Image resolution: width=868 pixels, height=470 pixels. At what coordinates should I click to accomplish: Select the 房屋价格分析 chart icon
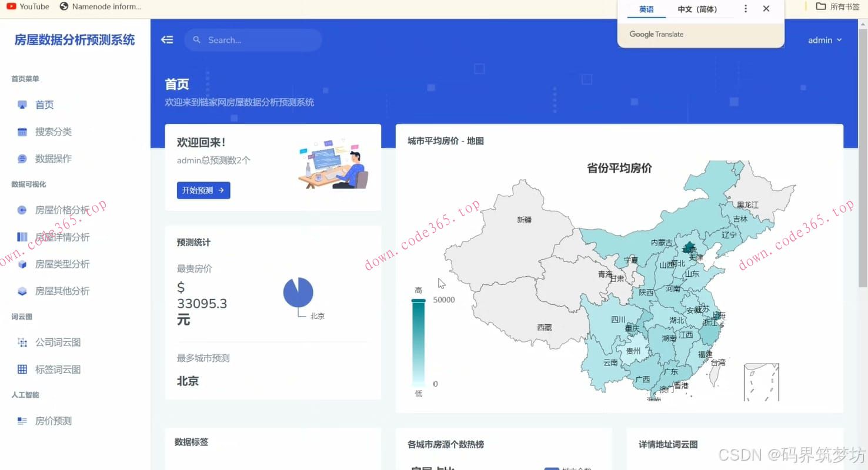point(22,210)
